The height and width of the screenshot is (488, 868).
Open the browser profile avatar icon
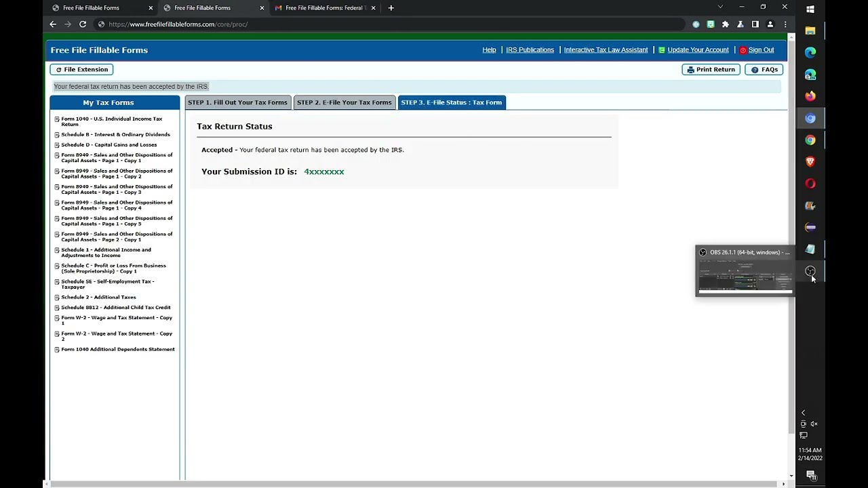pos(770,24)
